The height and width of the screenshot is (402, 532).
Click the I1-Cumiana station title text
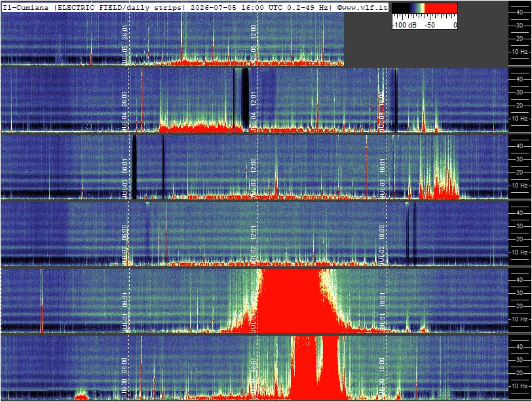26,7
